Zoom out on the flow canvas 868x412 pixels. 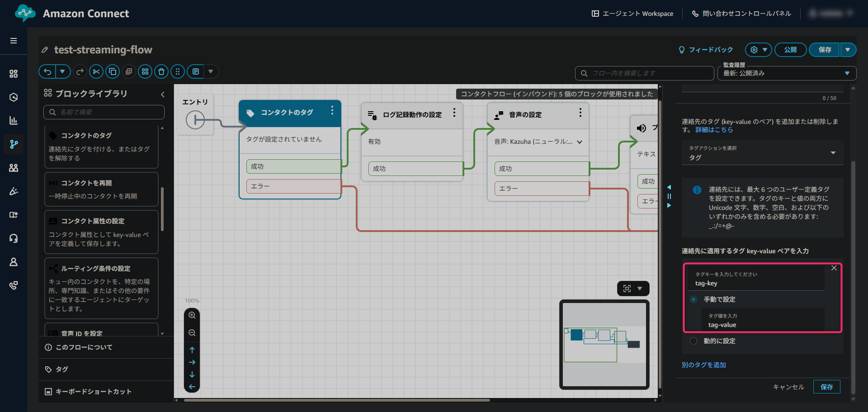(x=192, y=333)
